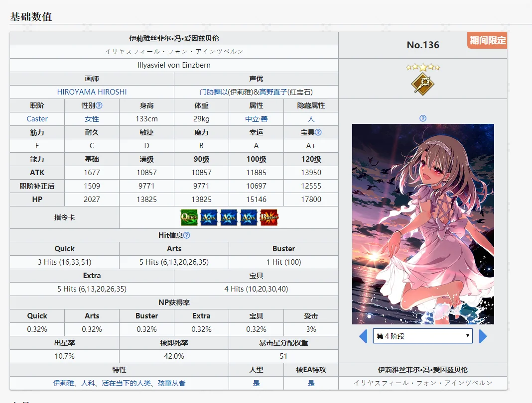Click the Caster class icon under the stars
The width and height of the screenshot is (532, 403).
tap(423, 84)
